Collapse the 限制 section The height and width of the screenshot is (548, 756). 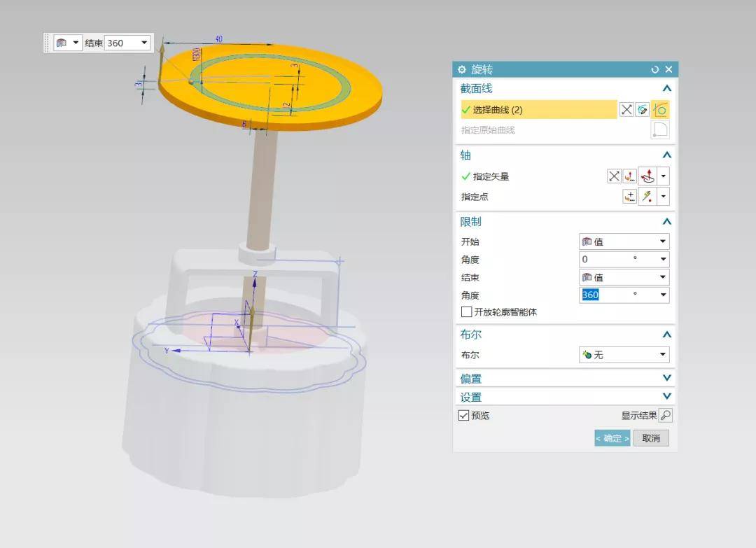click(x=667, y=221)
